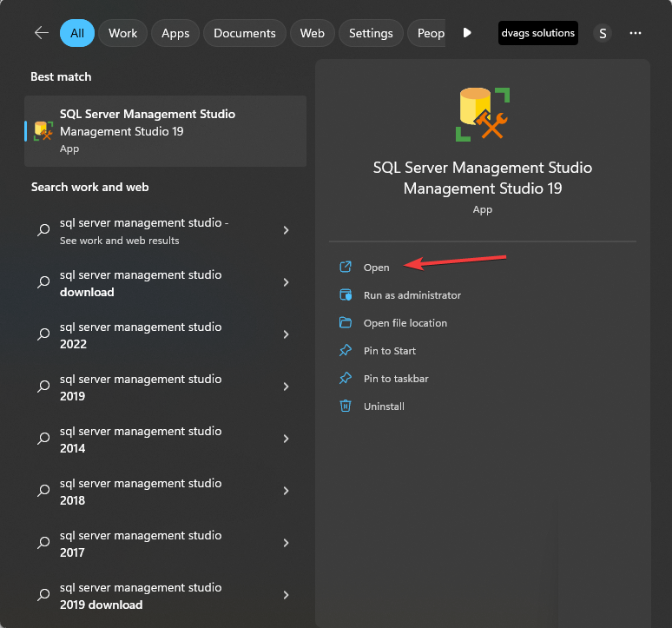Screen dimensions: 672x628
Task: Select the SQL Server Management Studio best match result
Action: tap(166, 131)
